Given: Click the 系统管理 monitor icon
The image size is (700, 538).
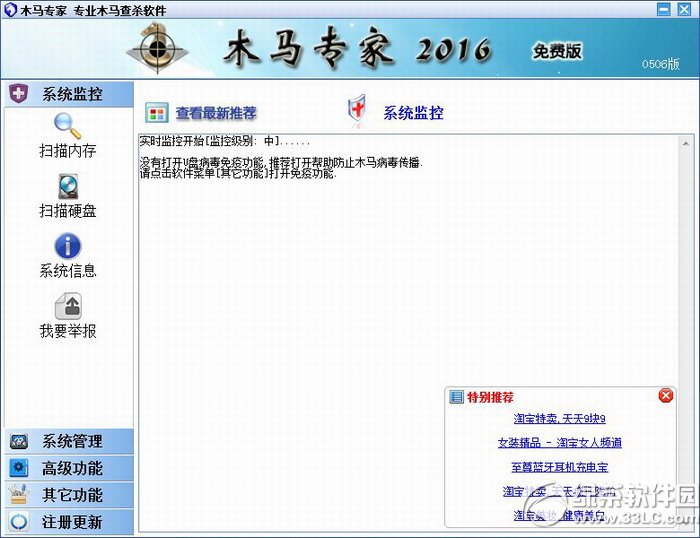Looking at the screenshot, I should (x=19, y=442).
